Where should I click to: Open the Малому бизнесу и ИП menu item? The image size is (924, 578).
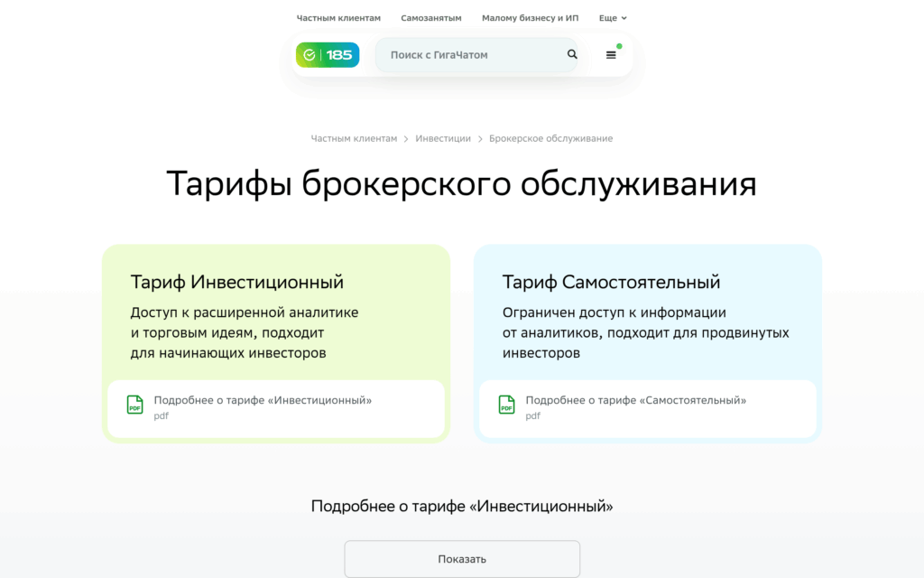point(530,18)
